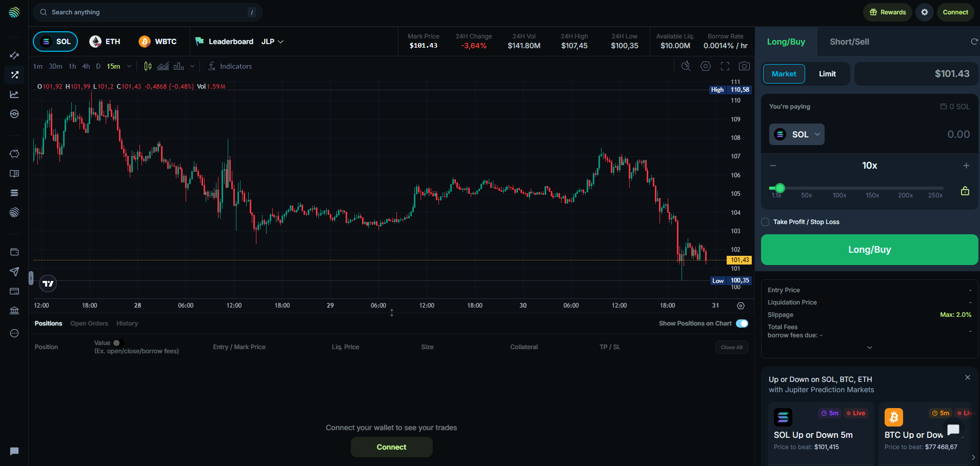Open the more options ellipsis icon
The image size is (980, 466).
coord(14,333)
